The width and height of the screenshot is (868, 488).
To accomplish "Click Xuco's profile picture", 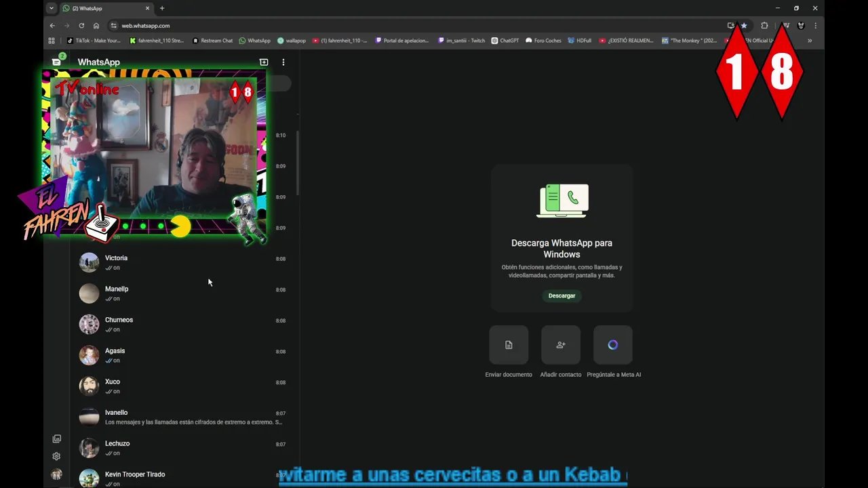I will (89, 386).
